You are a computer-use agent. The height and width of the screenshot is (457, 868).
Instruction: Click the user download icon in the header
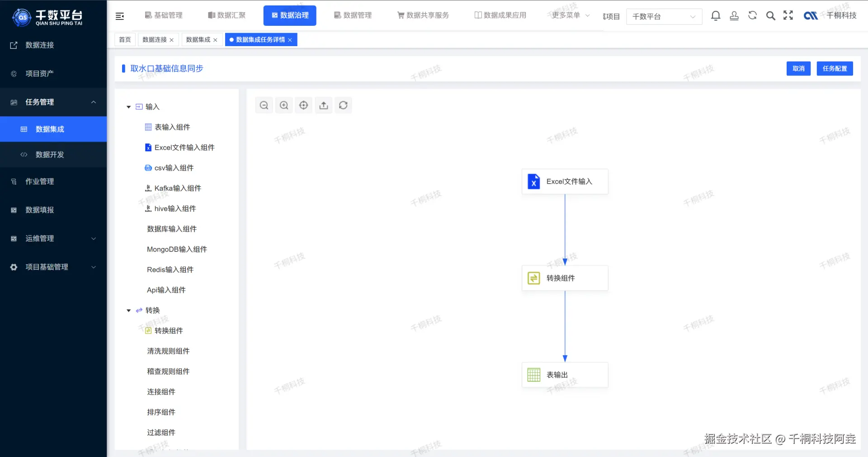(734, 16)
